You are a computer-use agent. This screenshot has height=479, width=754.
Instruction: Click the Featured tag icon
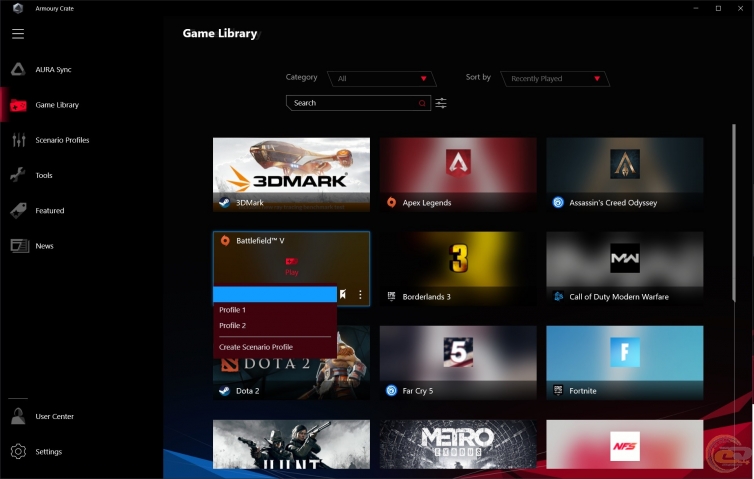[x=18, y=211]
